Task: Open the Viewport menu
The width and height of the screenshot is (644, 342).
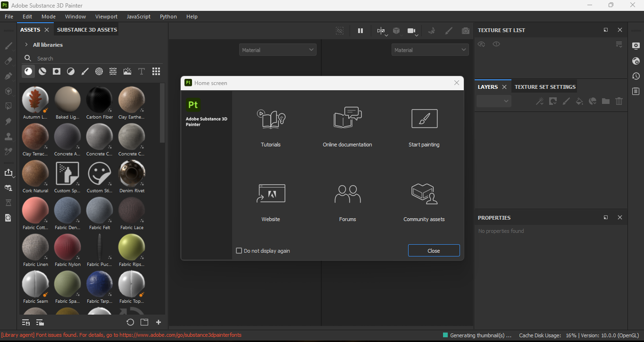Action: coord(106,17)
